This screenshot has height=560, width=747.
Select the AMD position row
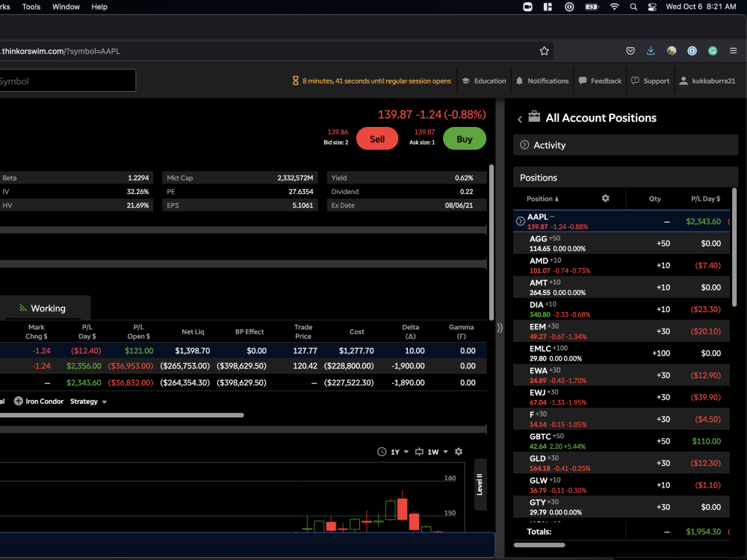(x=622, y=265)
